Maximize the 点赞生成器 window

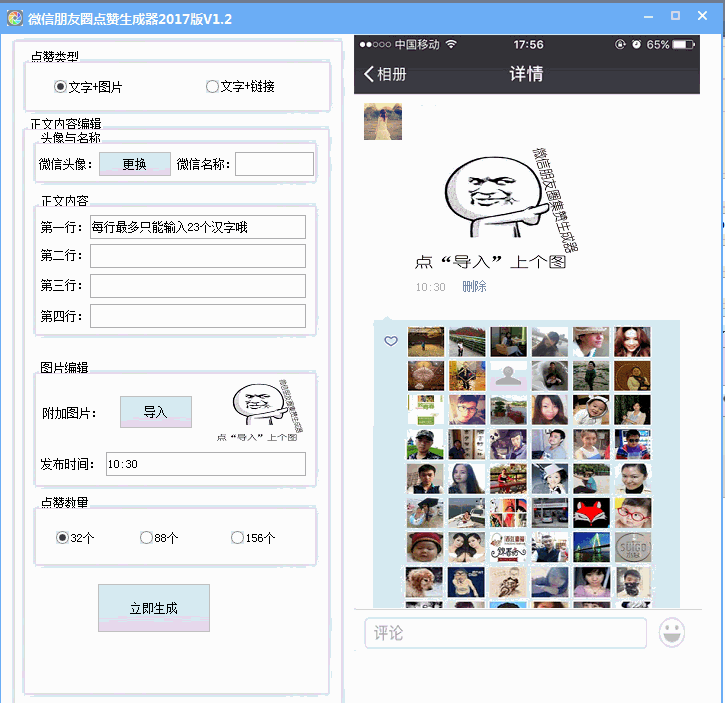(x=675, y=16)
